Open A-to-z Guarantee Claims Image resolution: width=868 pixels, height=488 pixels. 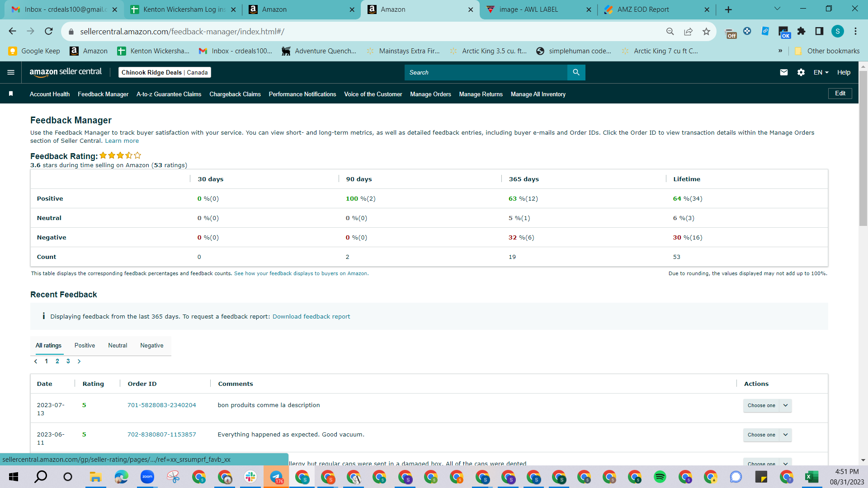pyautogui.click(x=169, y=94)
